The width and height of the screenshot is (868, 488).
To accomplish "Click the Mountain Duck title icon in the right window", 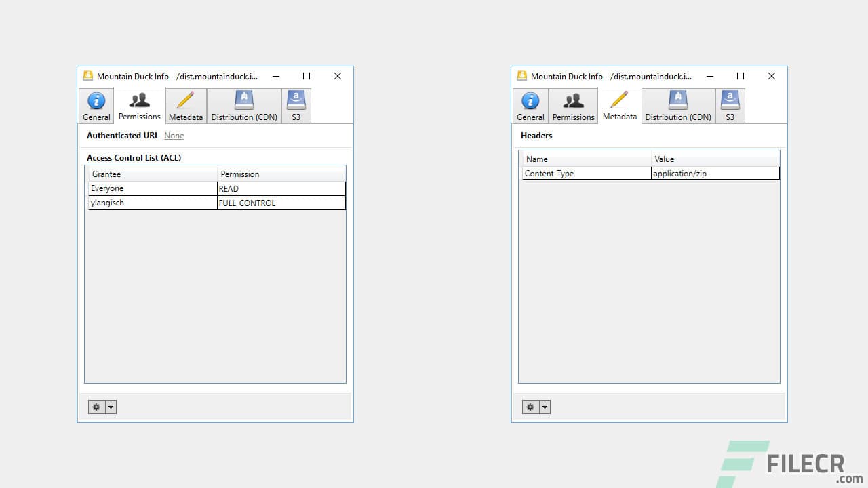I will tap(521, 76).
